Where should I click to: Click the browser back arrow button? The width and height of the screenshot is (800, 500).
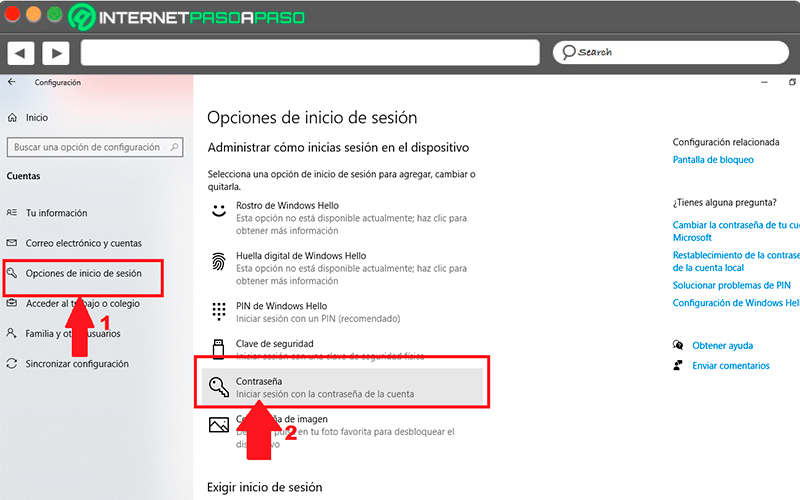[x=20, y=53]
